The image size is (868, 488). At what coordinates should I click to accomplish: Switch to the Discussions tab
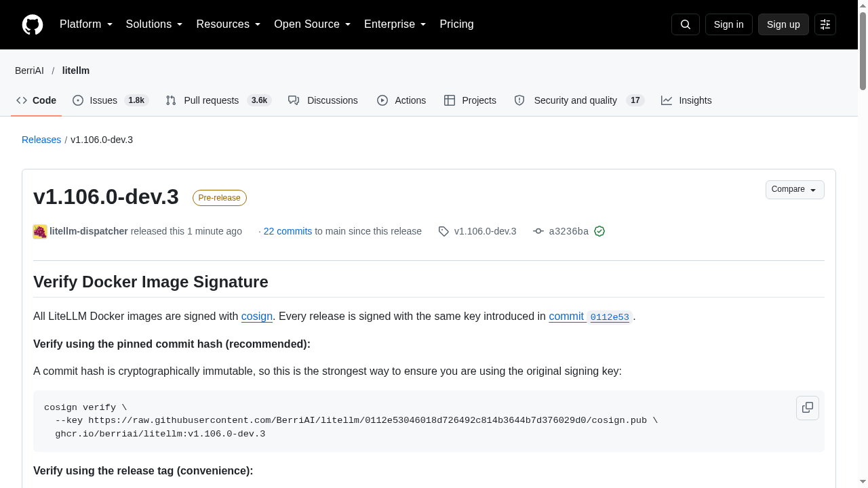[323, 100]
